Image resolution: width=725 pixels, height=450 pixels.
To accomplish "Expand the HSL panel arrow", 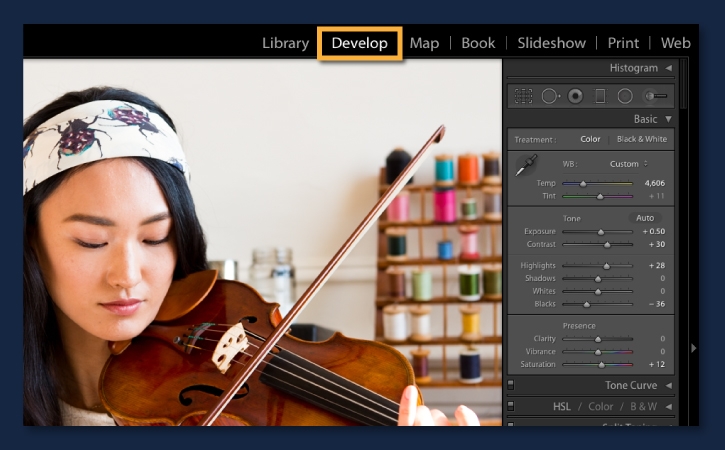I will (669, 407).
